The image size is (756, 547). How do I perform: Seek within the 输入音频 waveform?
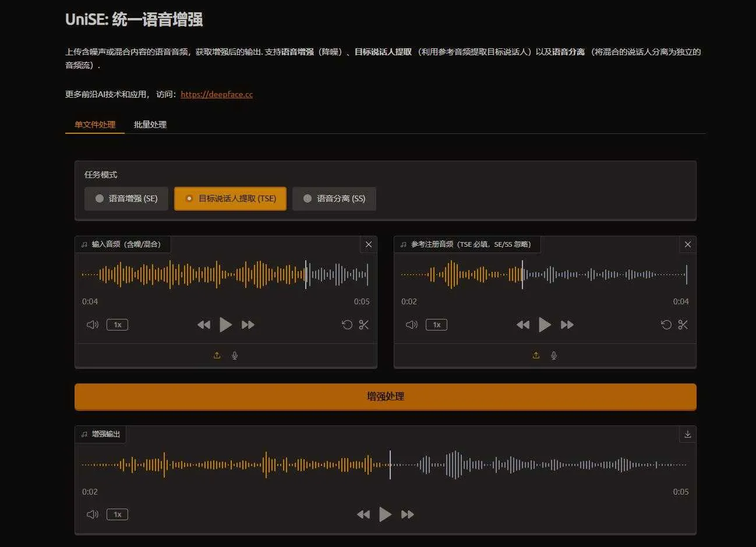[225, 275]
